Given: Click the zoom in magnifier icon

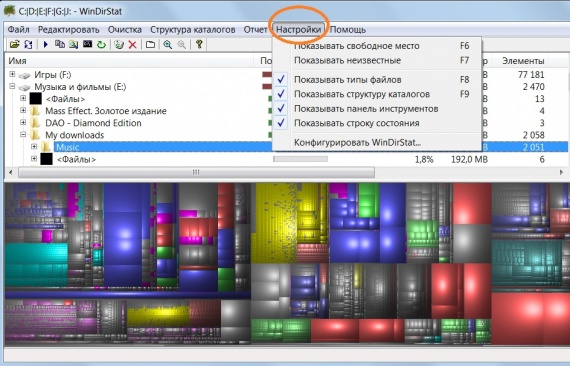Looking at the screenshot, I should tap(168, 44).
